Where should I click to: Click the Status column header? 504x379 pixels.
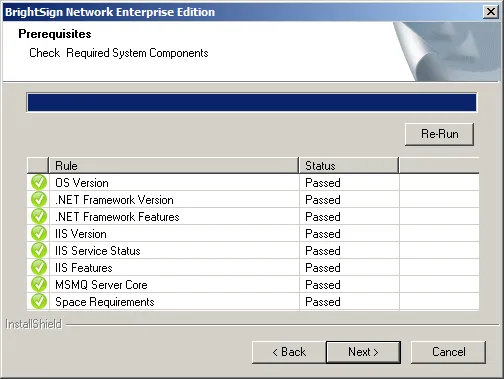coord(349,166)
